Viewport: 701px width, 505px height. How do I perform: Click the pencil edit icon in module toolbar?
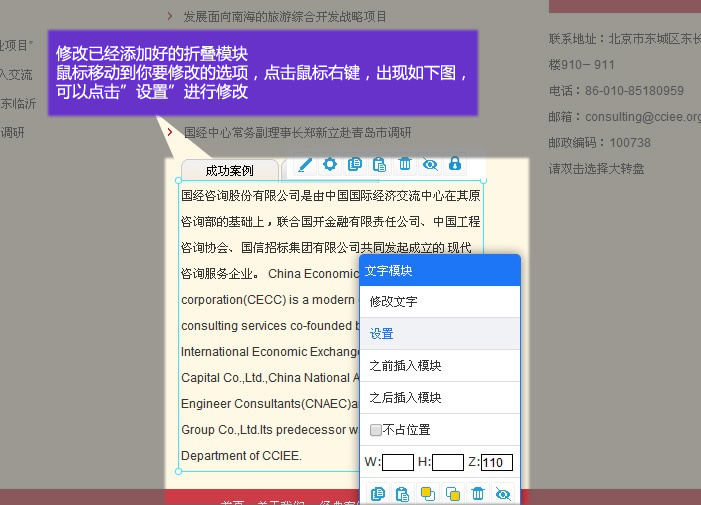(x=305, y=164)
